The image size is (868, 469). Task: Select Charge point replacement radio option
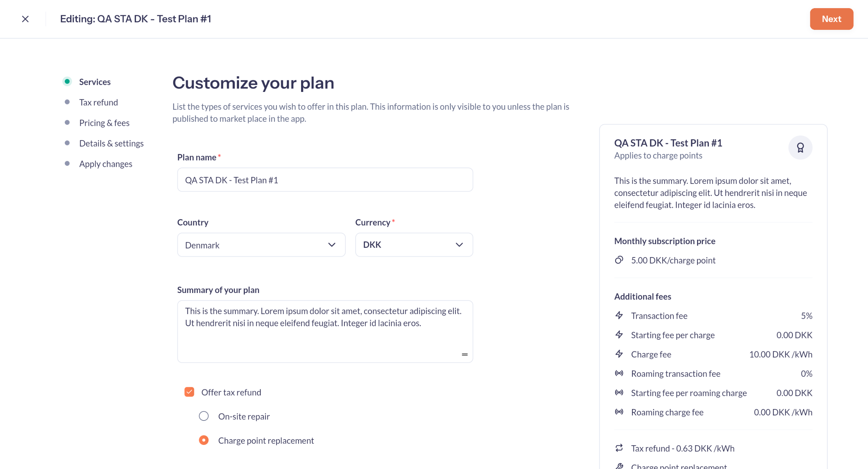click(204, 440)
